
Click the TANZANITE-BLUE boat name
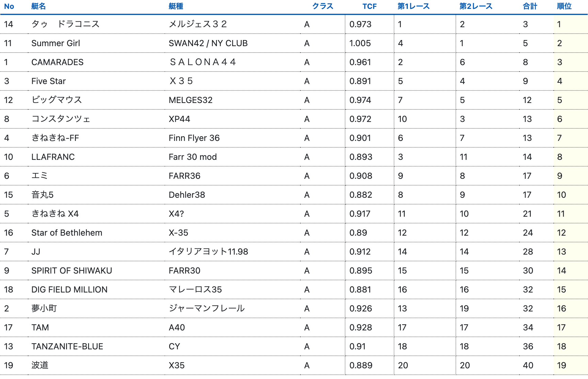coord(67,347)
